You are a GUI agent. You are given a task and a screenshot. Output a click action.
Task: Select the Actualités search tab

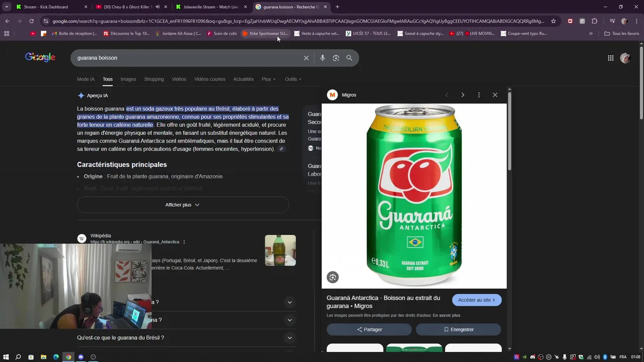point(244,79)
